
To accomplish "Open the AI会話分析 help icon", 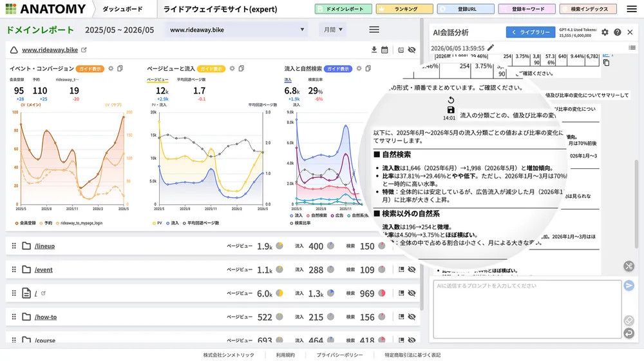I will click(618, 32).
